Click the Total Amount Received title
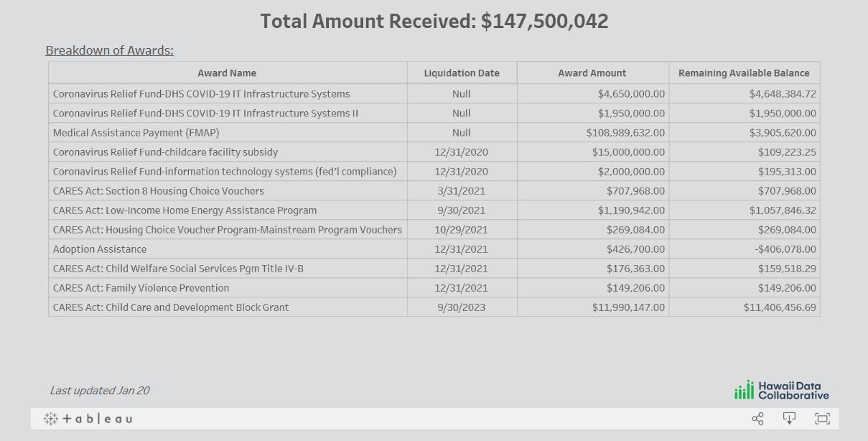Screen dimensions: 868x441 tap(434, 21)
